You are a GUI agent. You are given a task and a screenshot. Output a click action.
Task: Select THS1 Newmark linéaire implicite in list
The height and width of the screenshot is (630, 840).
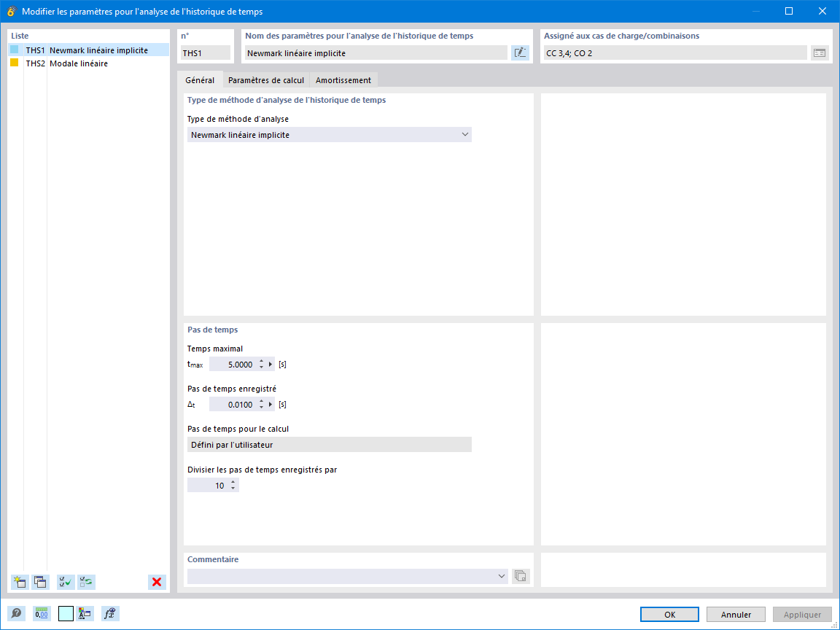[88, 50]
